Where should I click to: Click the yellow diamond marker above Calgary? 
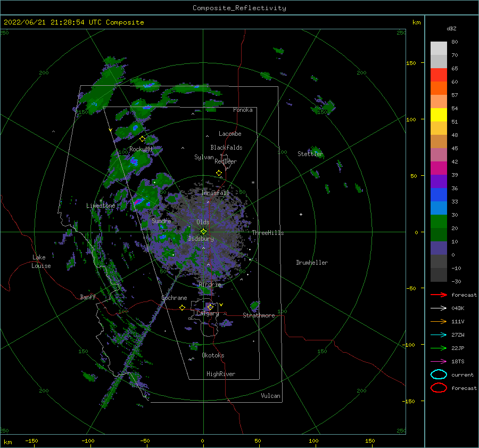click(210, 307)
